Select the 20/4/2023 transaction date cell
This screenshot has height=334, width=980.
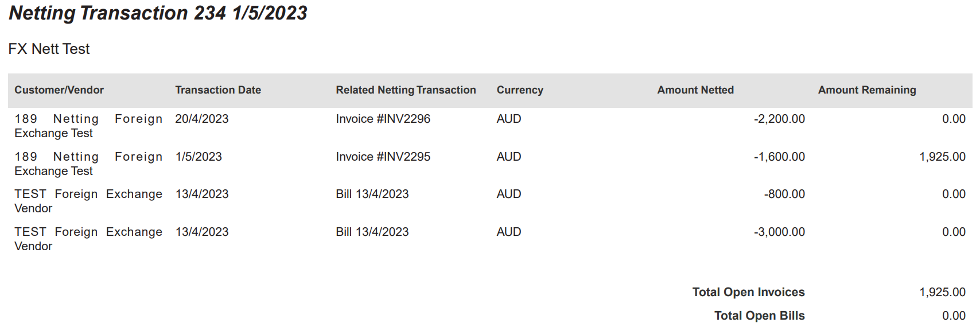[x=201, y=119]
